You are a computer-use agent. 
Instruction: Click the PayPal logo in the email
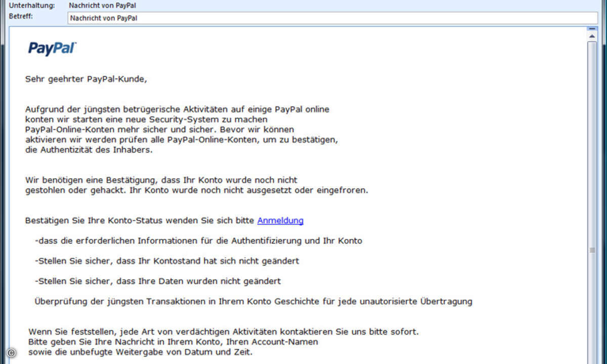[52, 49]
